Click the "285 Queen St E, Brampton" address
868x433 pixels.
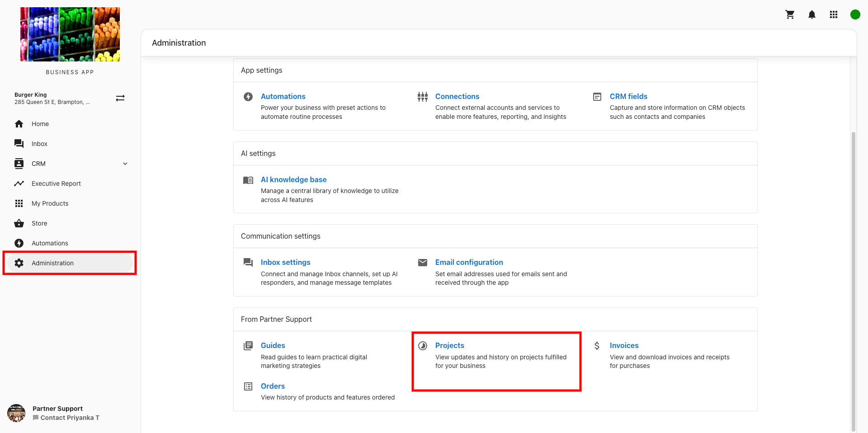point(52,102)
